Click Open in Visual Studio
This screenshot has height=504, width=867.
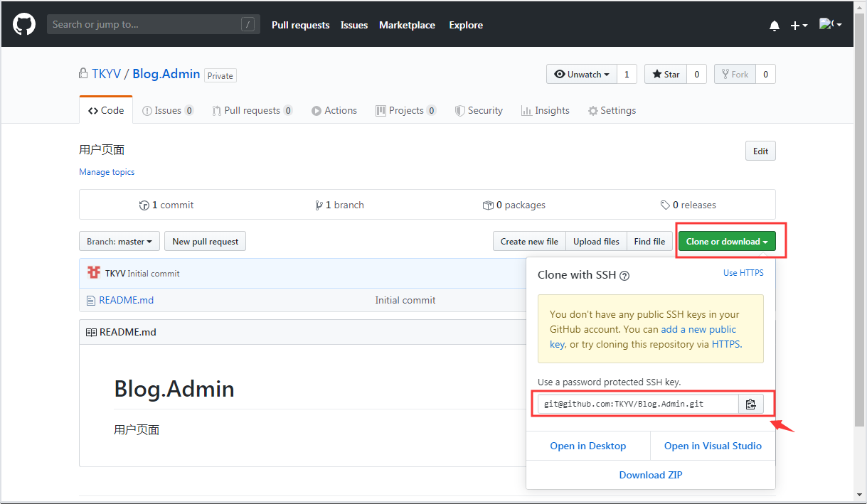pos(713,446)
